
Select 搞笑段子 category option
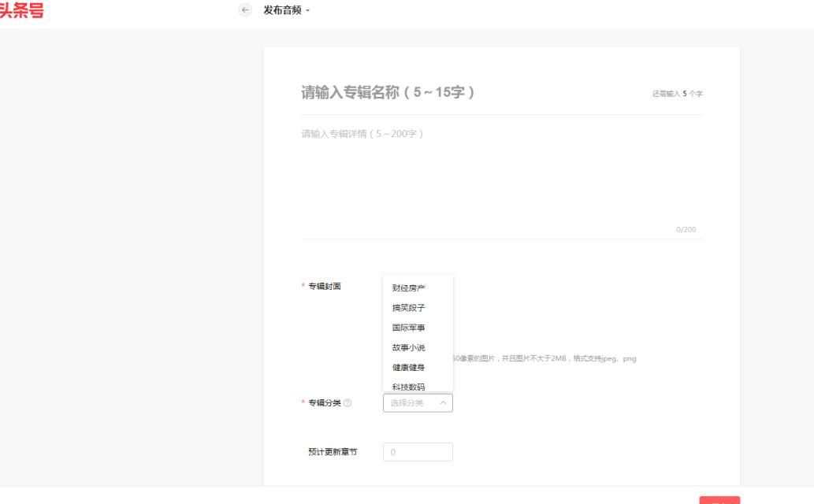click(x=418, y=308)
